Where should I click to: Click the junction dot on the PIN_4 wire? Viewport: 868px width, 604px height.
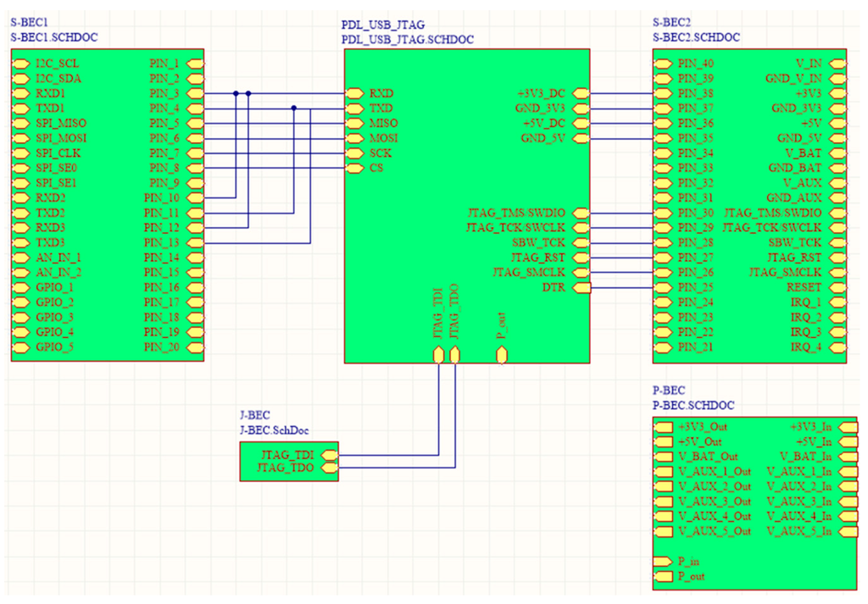tap(293, 108)
